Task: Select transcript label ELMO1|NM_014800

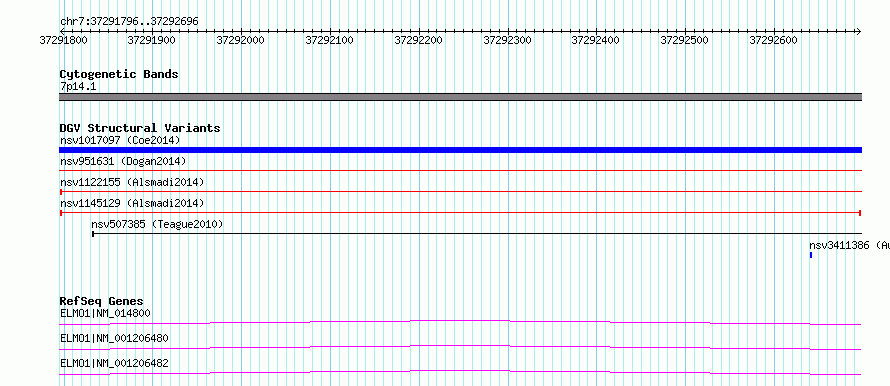Action: pyautogui.click(x=106, y=313)
